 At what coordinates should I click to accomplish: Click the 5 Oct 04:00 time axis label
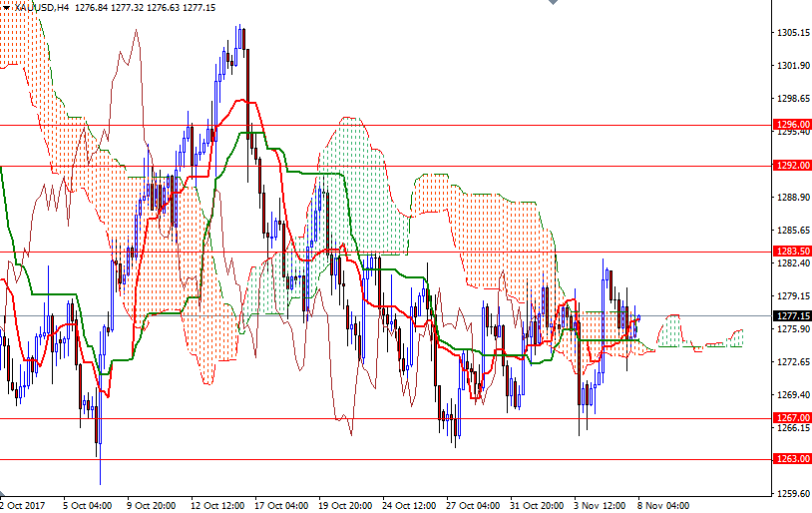click(86, 505)
